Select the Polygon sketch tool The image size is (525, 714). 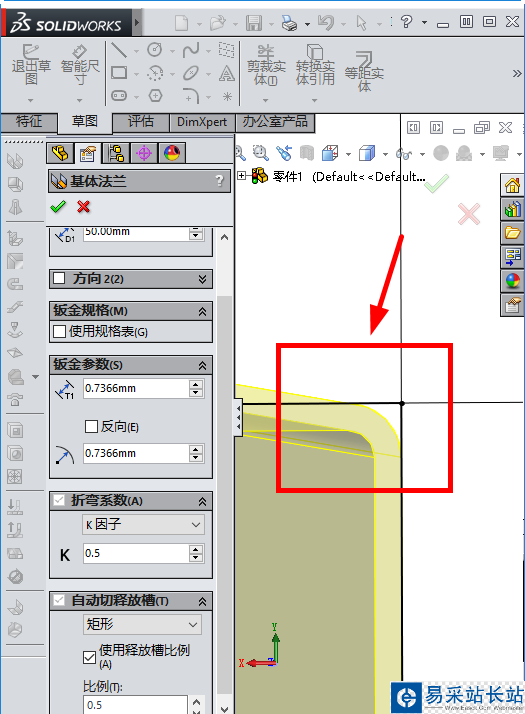point(155,96)
